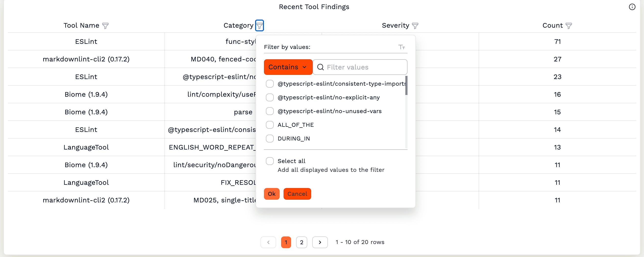This screenshot has height=257, width=644.
Task: Click the Biome (1.9.4) cell with count 16
Action: (86, 94)
